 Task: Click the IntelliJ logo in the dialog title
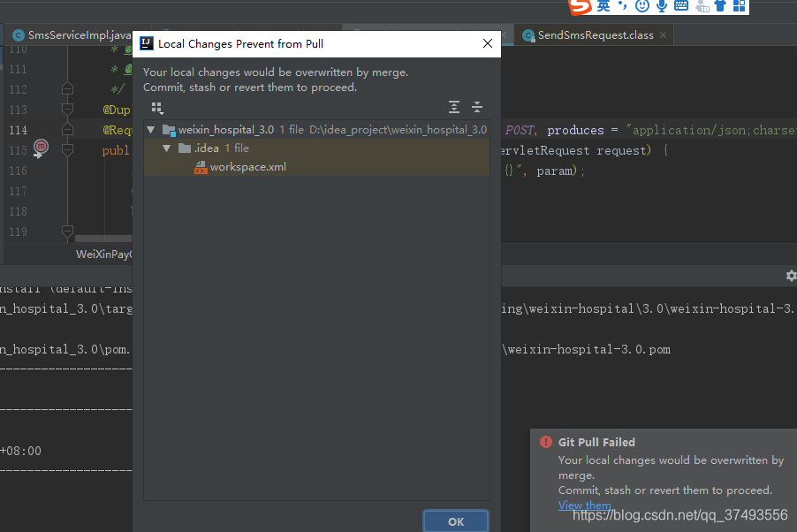click(147, 43)
